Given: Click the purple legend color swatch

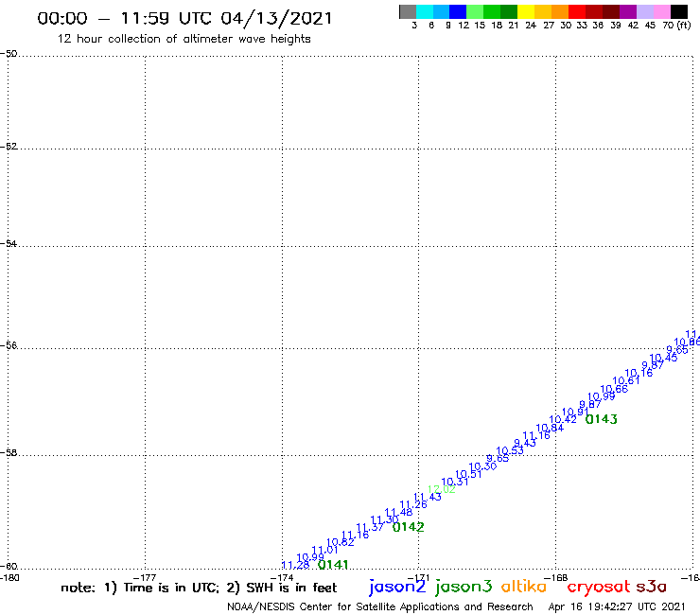Looking at the screenshot, I should [x=628, y=11].
